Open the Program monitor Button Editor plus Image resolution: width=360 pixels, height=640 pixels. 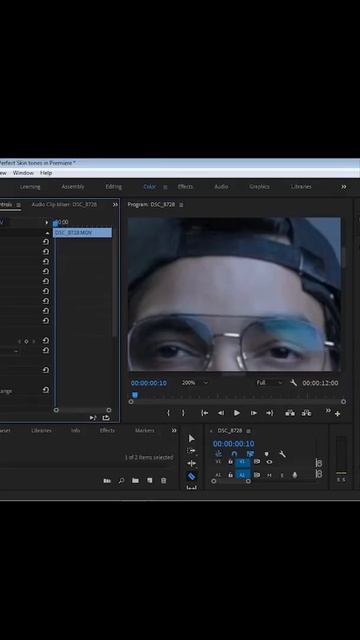point(338,414)
